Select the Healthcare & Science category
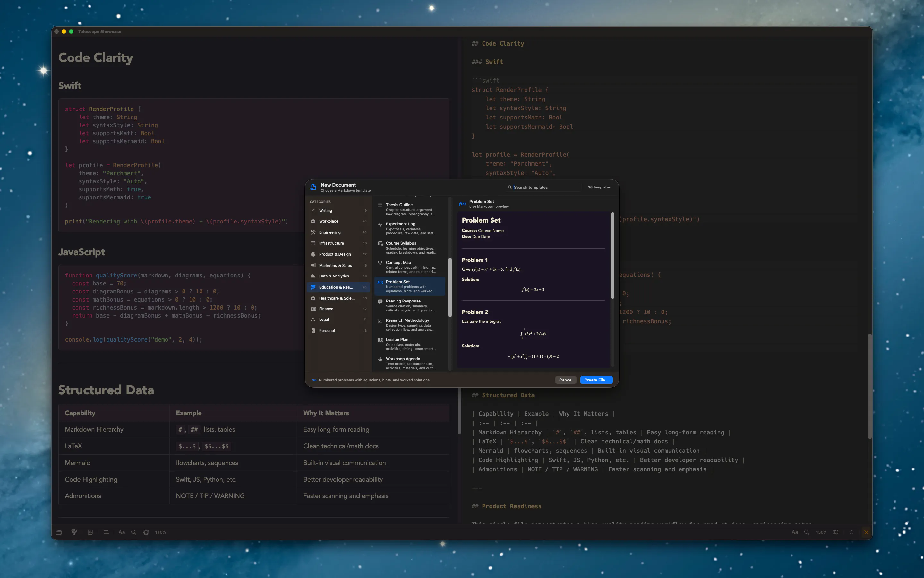 [x=339, y=298]
